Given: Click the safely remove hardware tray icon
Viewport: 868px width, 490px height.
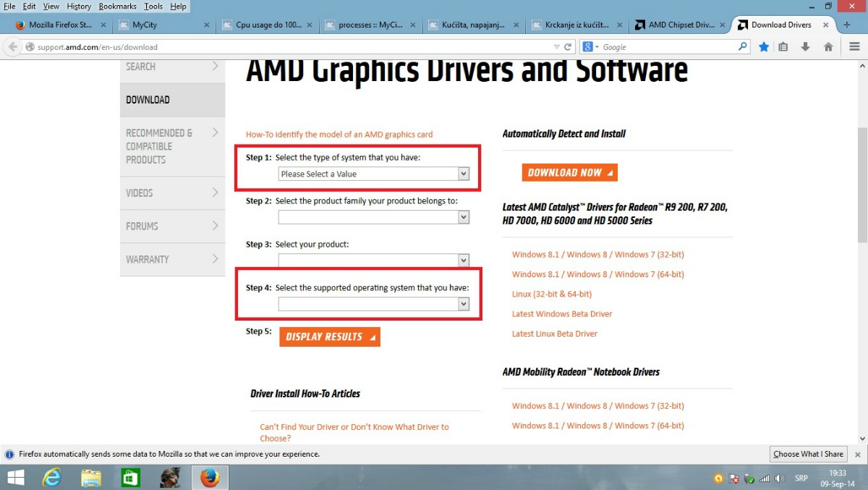Looking at the screenshot, I should click(749, 478).
